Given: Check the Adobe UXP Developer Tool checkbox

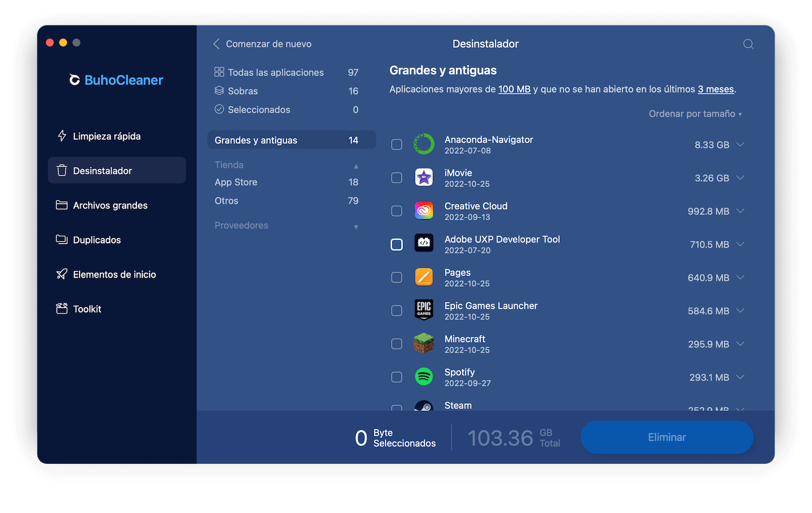Looking at the screenshot, I should (x=397, y=245).
